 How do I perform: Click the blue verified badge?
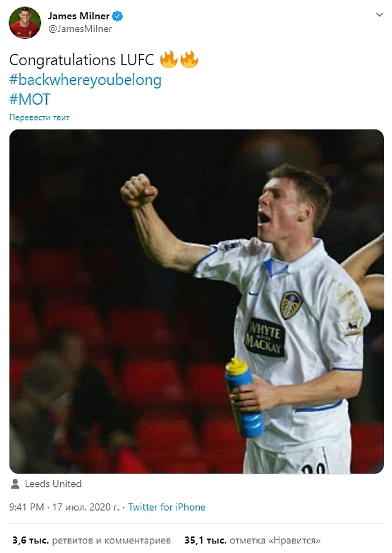[x=118, y=16]
